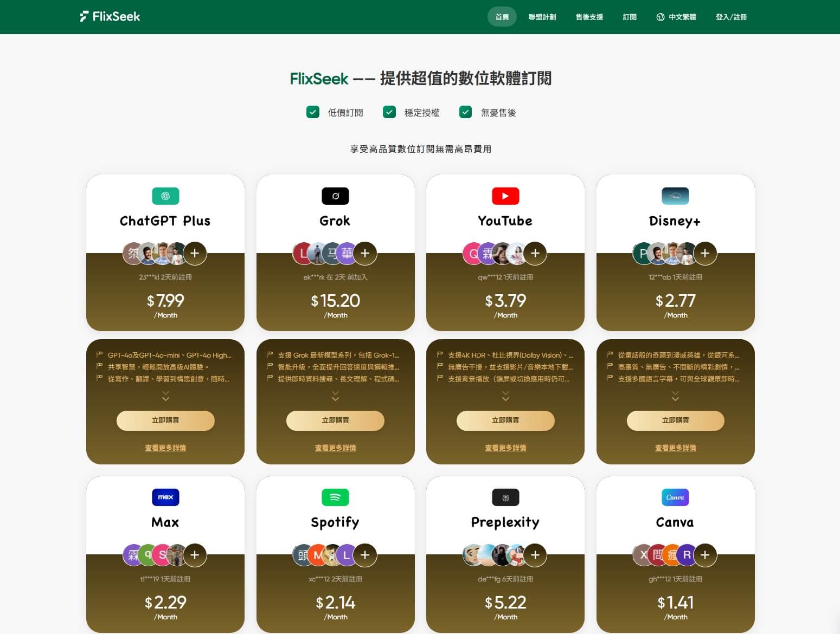This screenshot has width=840, height=634.
Task: Click the $2.14 Spotify price
Action: tap(335, 602)
